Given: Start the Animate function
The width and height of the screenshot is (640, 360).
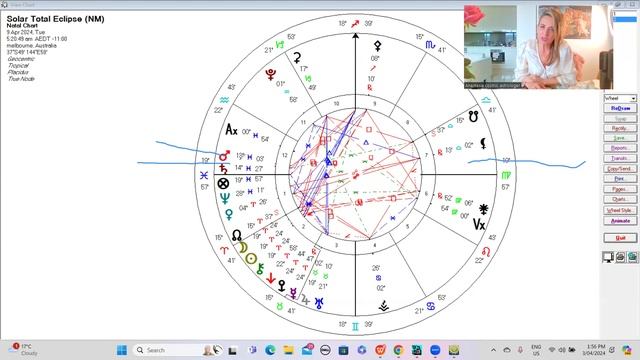Looking at the screenshot, I should point(620,221).
